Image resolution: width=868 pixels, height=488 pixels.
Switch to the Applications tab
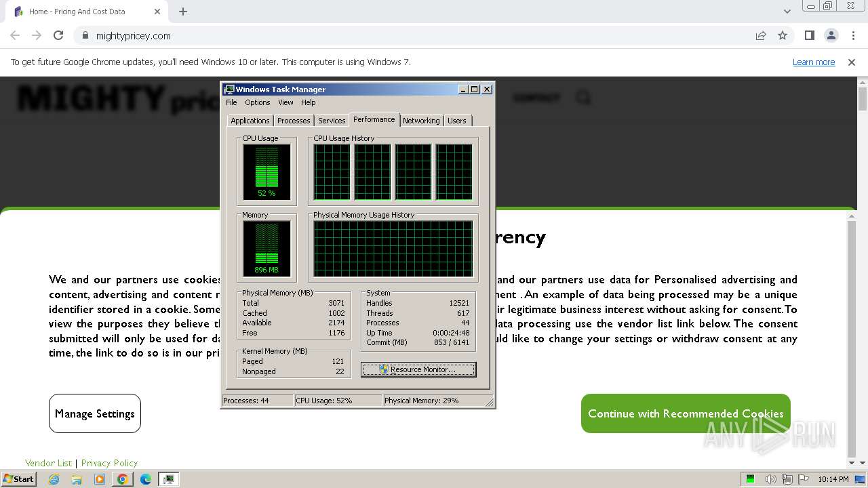point(250,121)
